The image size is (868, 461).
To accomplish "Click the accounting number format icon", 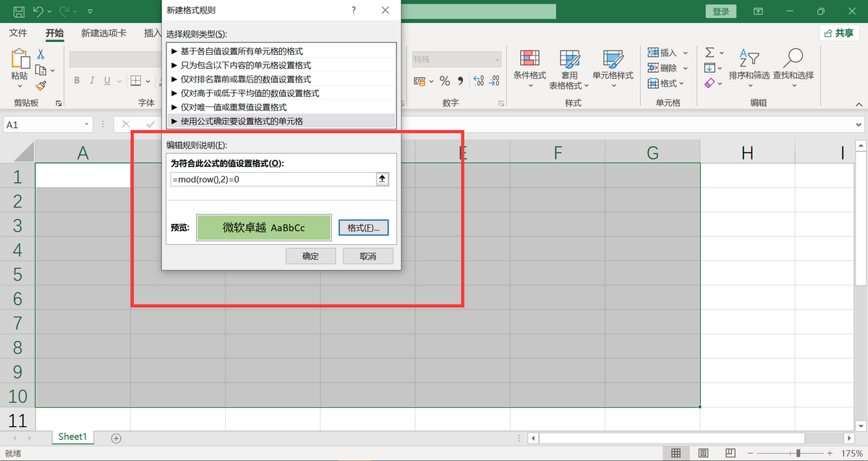I will click(420, 81).
